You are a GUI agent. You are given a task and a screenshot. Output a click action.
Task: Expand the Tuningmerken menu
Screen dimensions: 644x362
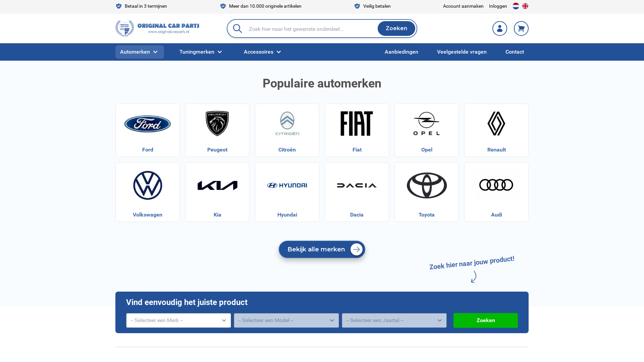[201, 52]
